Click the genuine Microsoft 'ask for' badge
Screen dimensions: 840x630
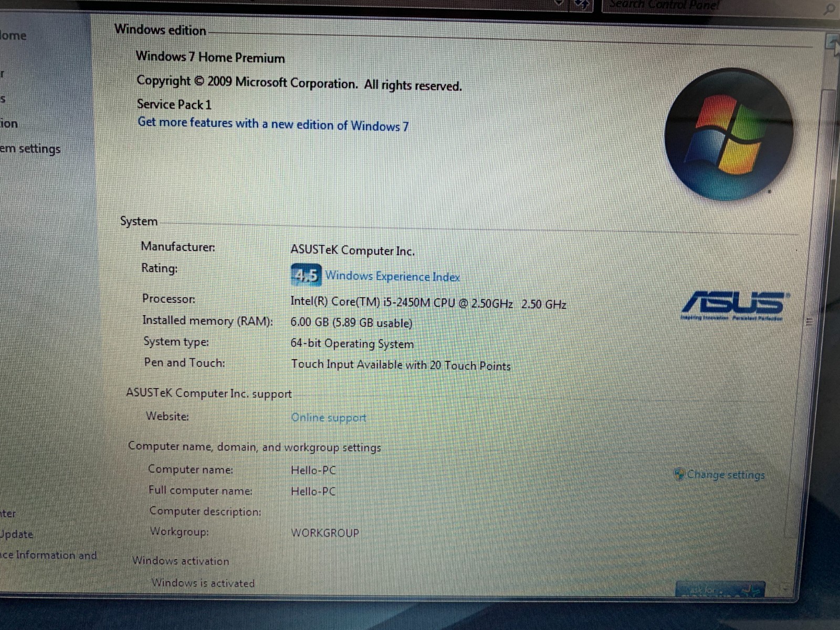click(x=719, y=590)
